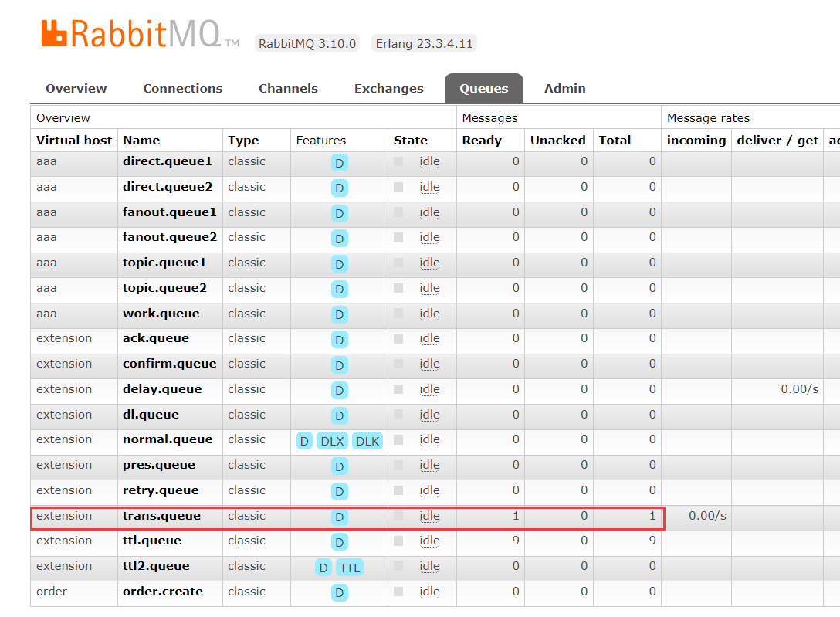840x617 pixels.
Task: Click state indicator box for trans.queue
Action: pyautogui.click(x=398, y=515)
